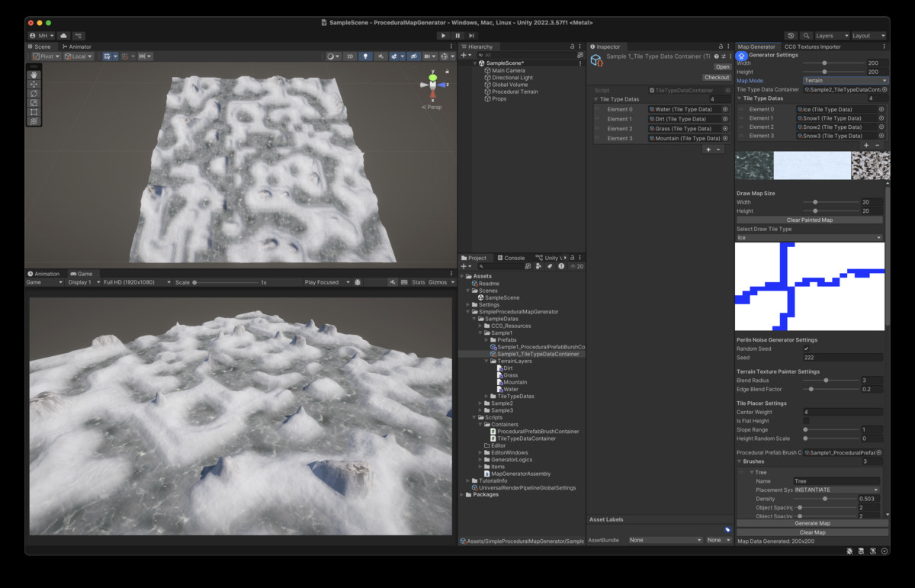Switch to the Animation tab

[x=43, y=274]
